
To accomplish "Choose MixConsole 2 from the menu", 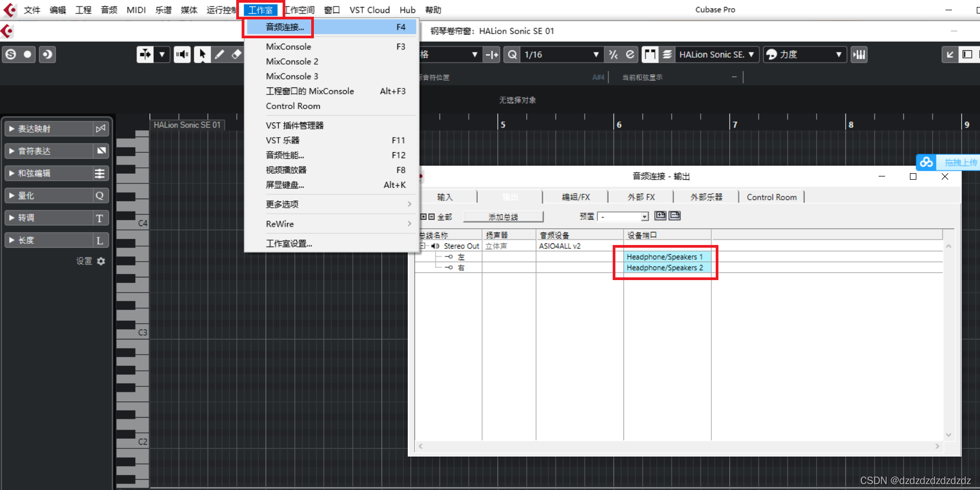I will [331, 62].
